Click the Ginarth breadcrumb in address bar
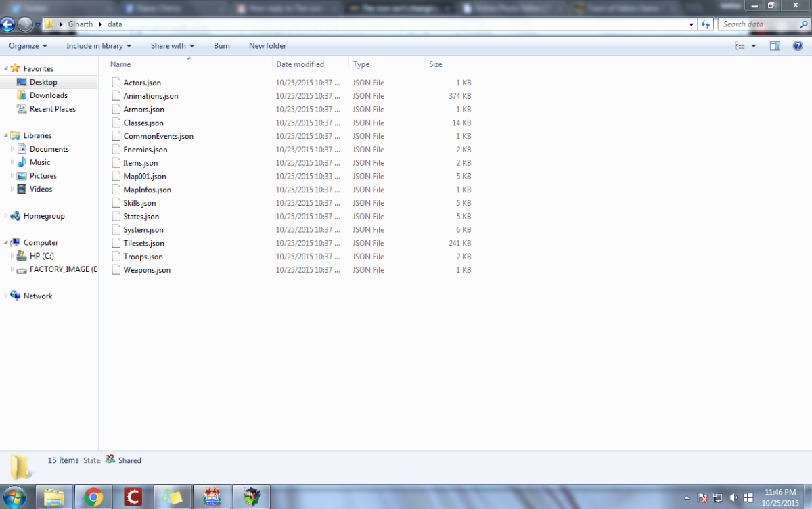812x509 pixels. pos(81,24)
